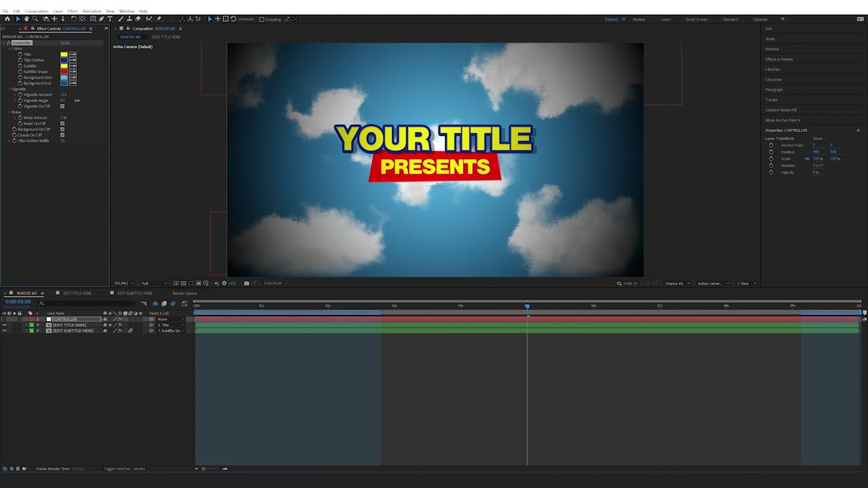Image resolution: width=868 pixels, height=488 pixels.
Task: Open the Full resolution dropdown
Action: pyautogui.click(x=155, y=283)
